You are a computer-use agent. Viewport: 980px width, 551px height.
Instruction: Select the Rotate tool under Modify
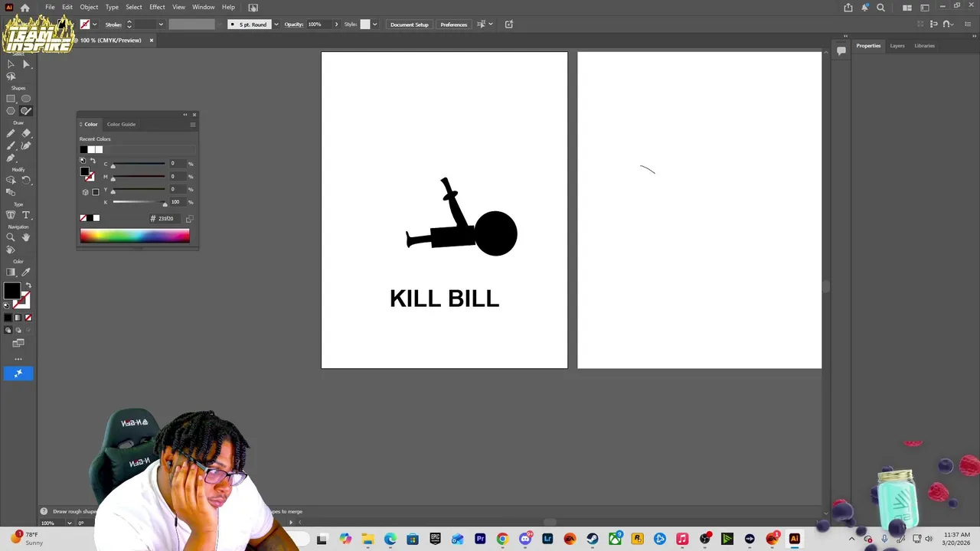pyautogui.click(x=26, y=181)
